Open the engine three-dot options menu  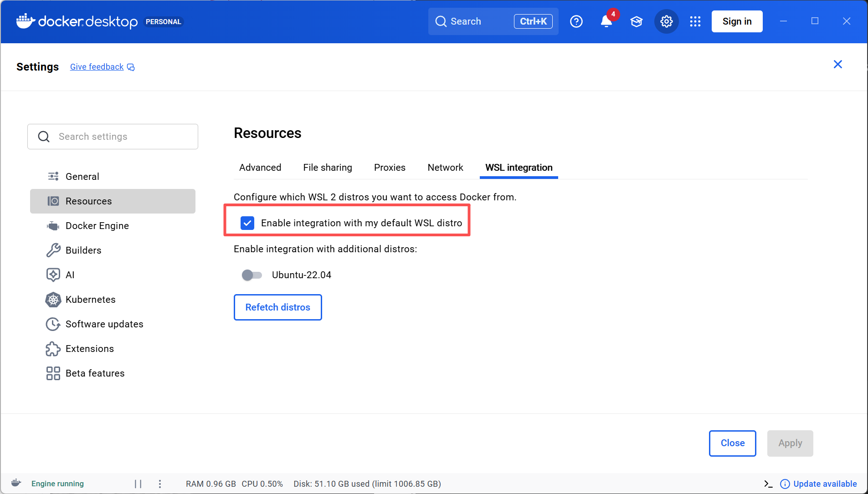click(x=160, y=484)
